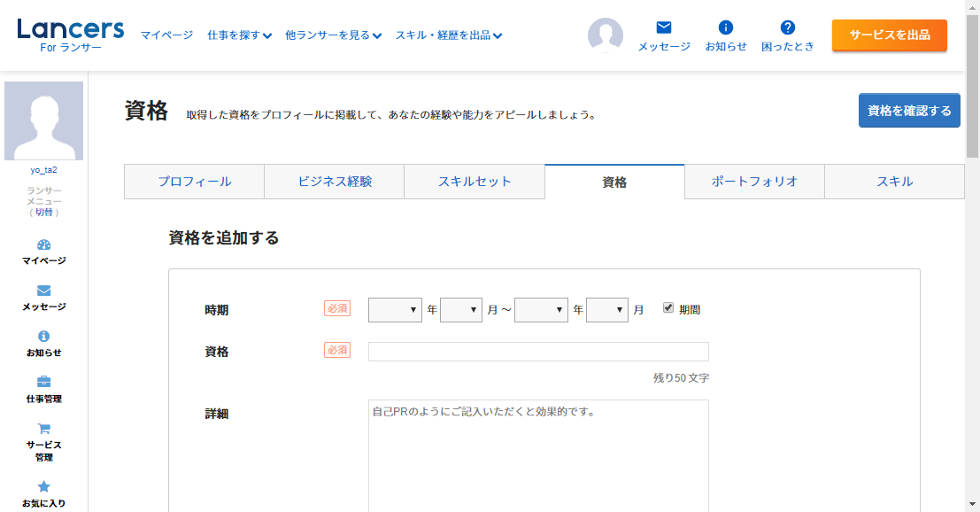Click the orange サービスを出品 button
The image size is (980, 512).
point(889,35)
